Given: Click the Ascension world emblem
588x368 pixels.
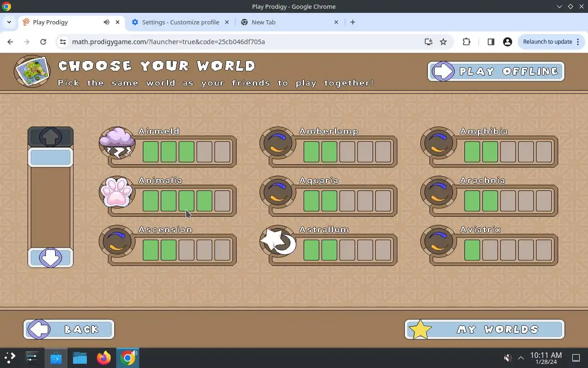Looking at the screenshot, I should click(117, 241).
